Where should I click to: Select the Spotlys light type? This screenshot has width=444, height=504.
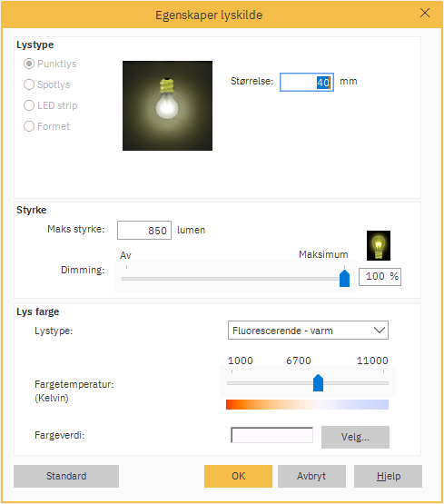(29, 84)
